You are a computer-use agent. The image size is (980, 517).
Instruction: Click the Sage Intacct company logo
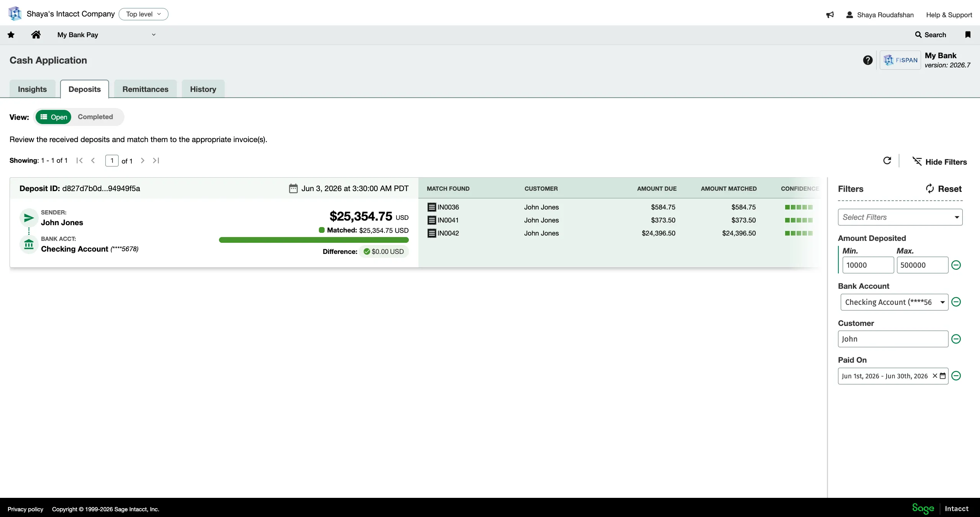pyautogui.click(x=15, y=14)
